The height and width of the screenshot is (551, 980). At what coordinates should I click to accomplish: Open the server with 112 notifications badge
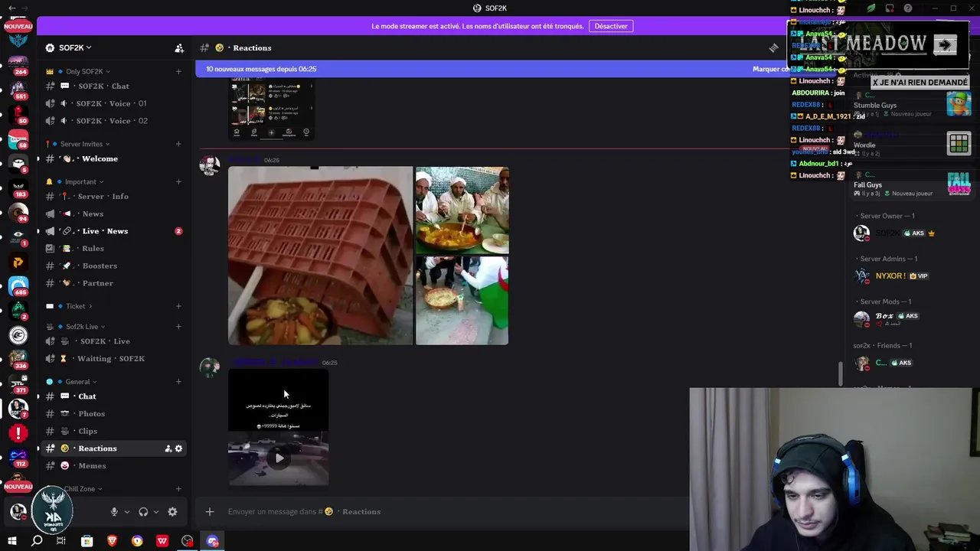tap(18, 458)
